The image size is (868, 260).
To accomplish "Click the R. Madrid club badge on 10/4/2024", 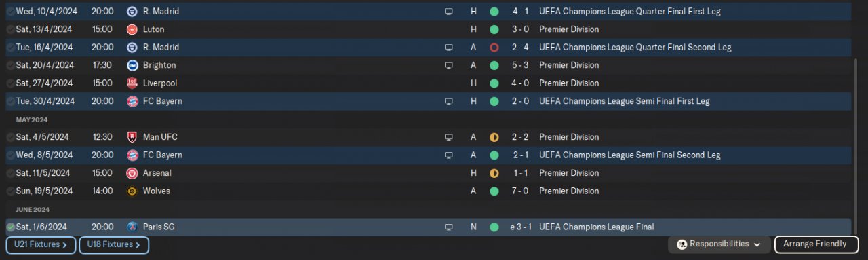I will point(132,12).
